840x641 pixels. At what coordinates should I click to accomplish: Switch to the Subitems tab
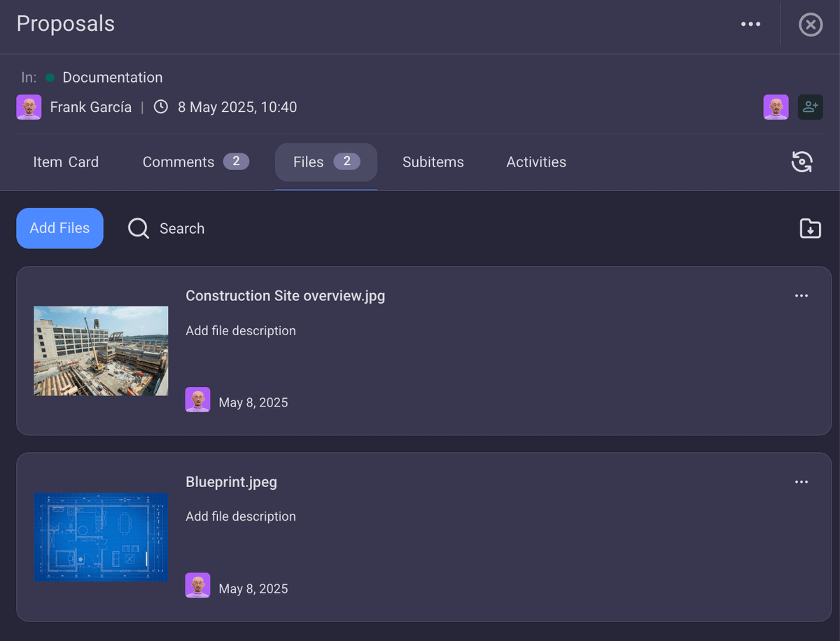click(x=433, y=162)
